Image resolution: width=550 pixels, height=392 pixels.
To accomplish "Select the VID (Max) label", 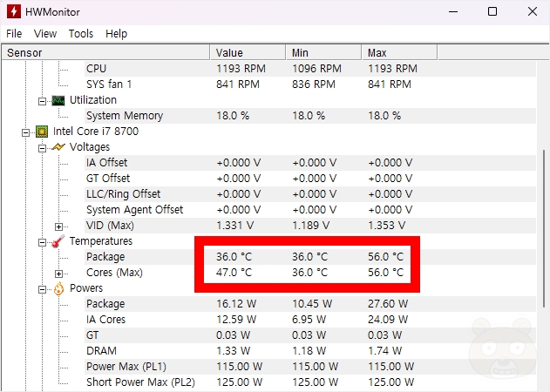I will [x=110, y=226].
